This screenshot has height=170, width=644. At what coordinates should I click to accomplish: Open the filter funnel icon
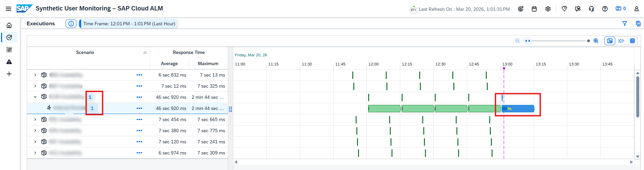pos(625,24)
